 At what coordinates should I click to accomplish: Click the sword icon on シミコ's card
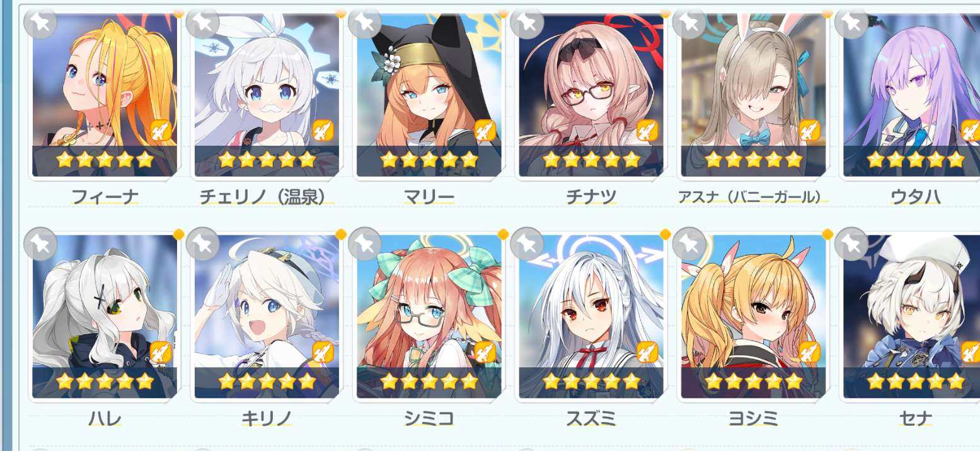coord(485,351)
